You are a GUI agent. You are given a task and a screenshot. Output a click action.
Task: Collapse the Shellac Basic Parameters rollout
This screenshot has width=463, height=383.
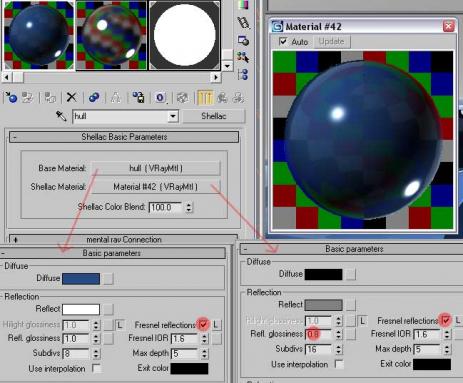124,137
